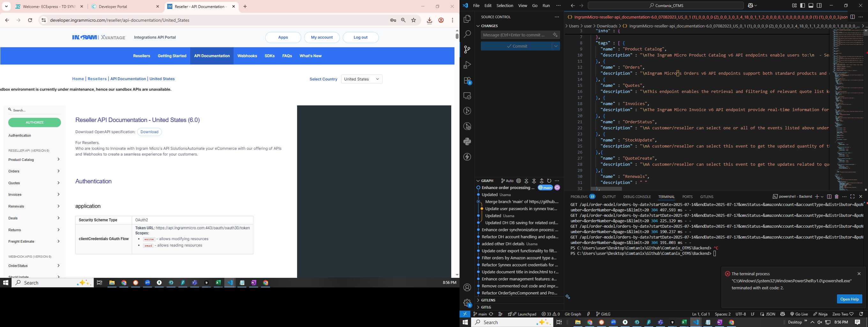
Task: Click the Chrome reload page icon
Action: 30,20
